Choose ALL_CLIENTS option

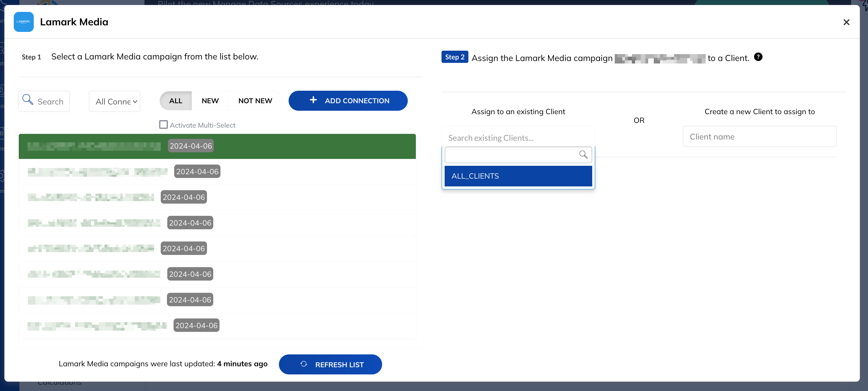point(518,176)
